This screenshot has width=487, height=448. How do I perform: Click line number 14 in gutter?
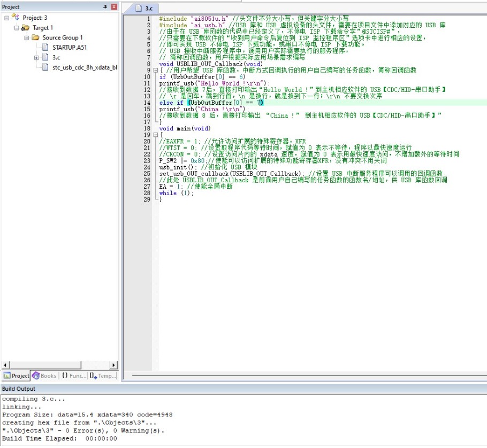click(147, 103)
